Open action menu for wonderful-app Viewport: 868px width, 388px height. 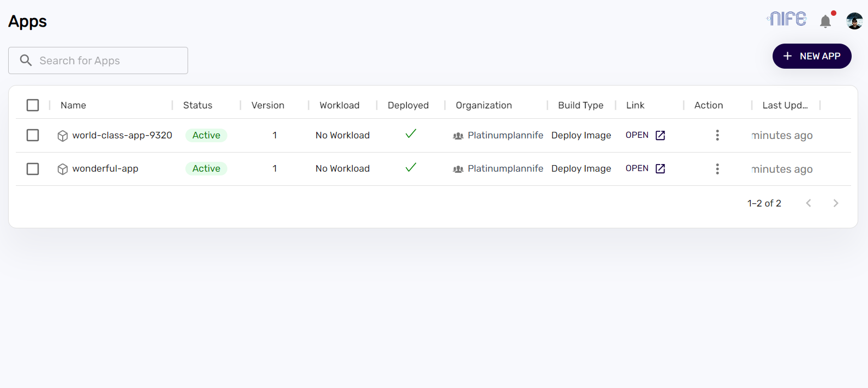point(717,169)
